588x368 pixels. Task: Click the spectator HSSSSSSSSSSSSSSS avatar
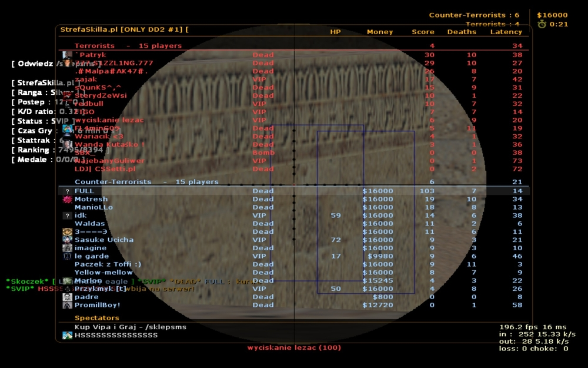67,336
